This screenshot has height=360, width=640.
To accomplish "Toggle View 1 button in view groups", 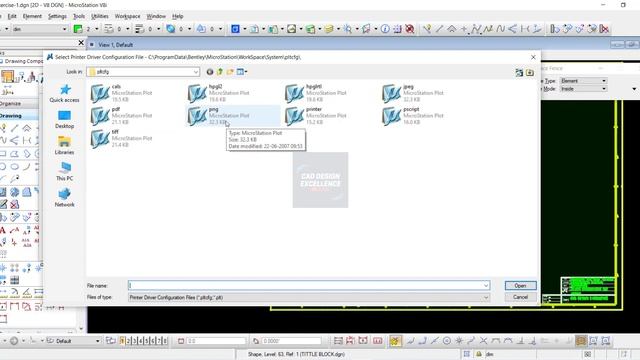I will point(122,341).
